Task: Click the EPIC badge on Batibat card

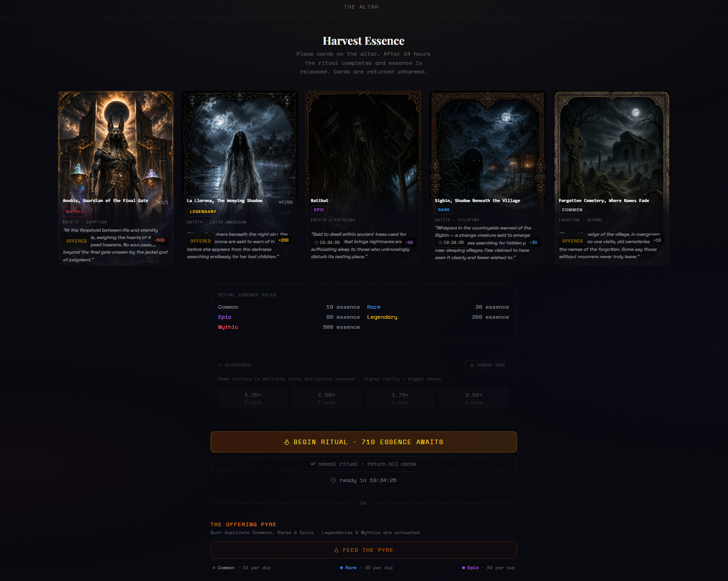Action: coord(319,210)
